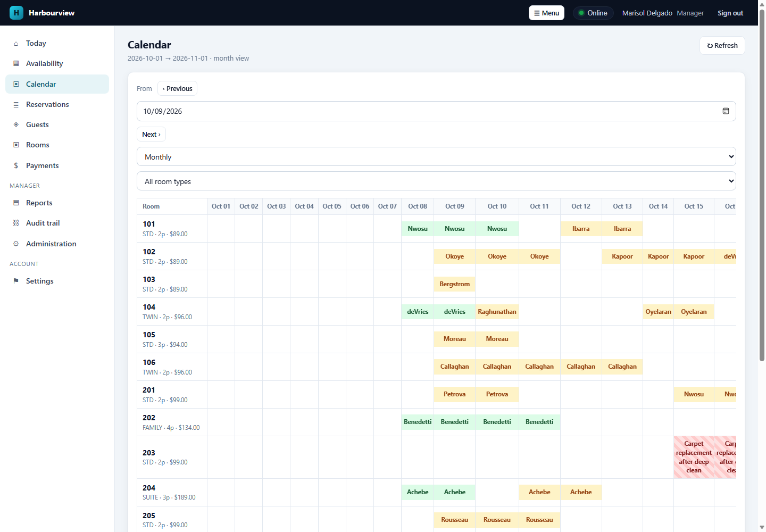
Task: Select Rousseau booking on Oct 11
Action: 539,520
